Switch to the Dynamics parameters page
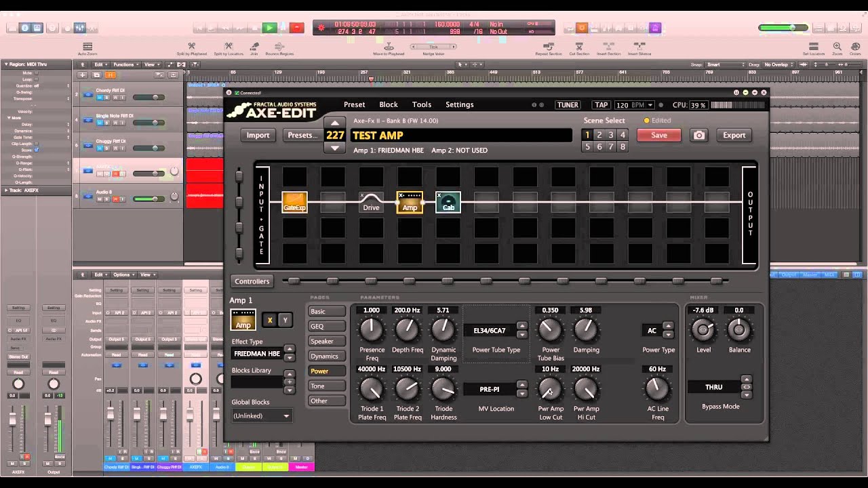 click(326, 356)
